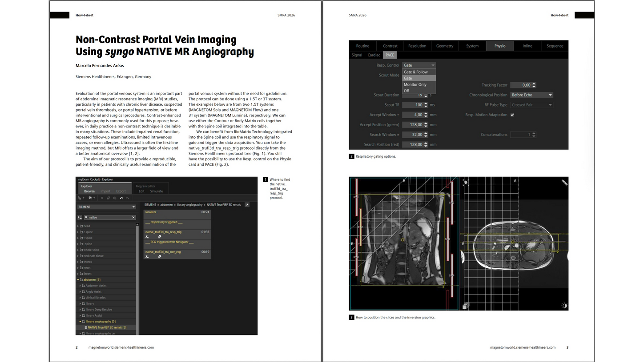Collapse the library angiography [5] folder
The width and height of the screenshot is (644, 362).
pos(80,322)
